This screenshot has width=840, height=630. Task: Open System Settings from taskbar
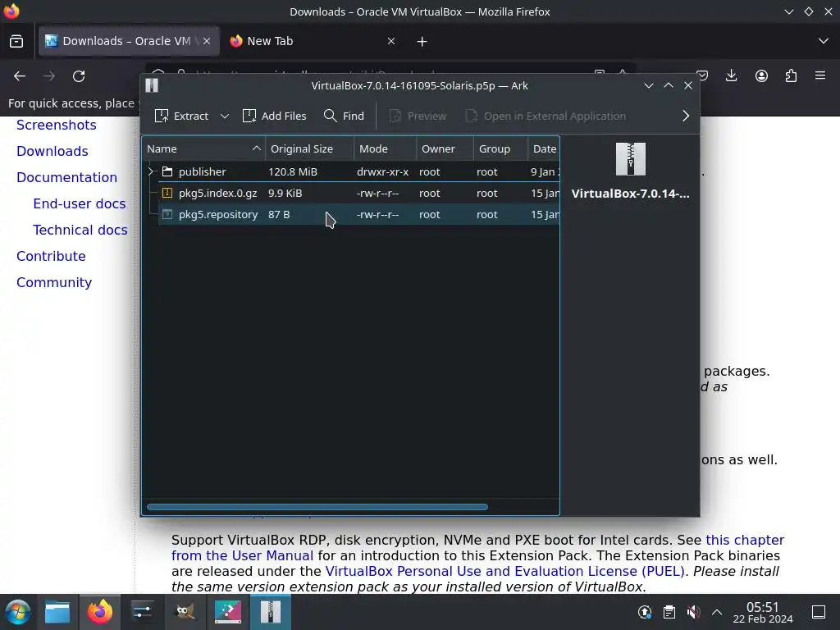142,612
